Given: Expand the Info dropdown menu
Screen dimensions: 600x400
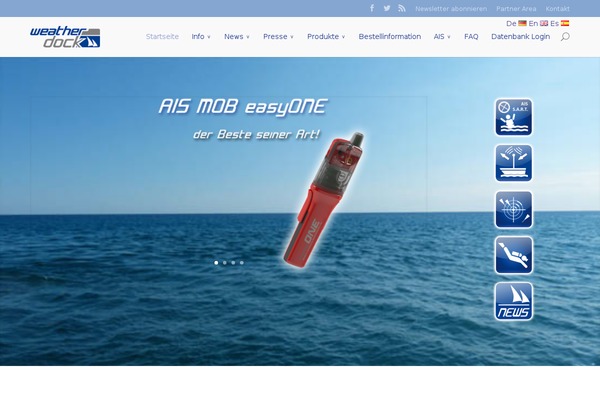Looking at the screenshot, I should point(201,37).
